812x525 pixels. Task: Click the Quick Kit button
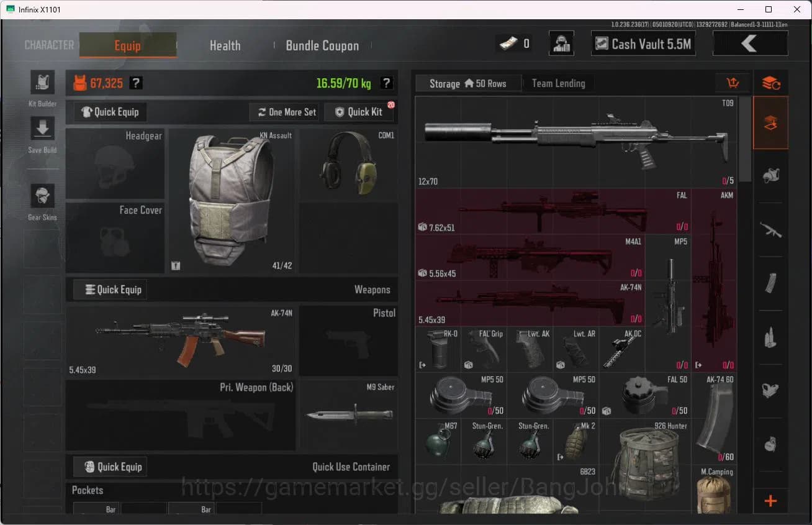(x=359, y=112)
